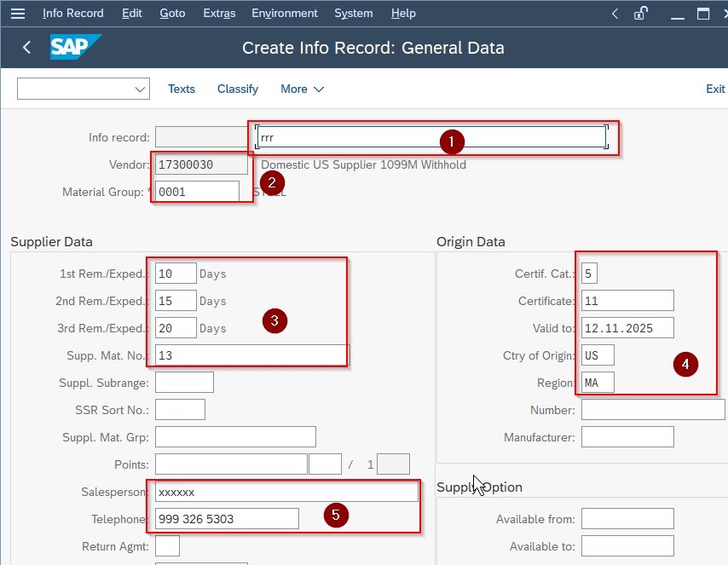Click the Ctry of Origin field

[598, 355]
